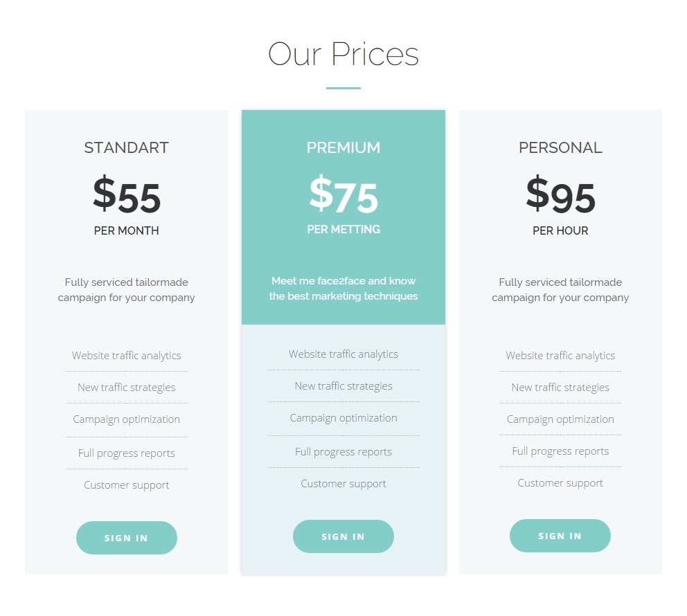687x616 pixels.
Task: Click Campaign optimization in Personal card
Action: tap(560, 419)
